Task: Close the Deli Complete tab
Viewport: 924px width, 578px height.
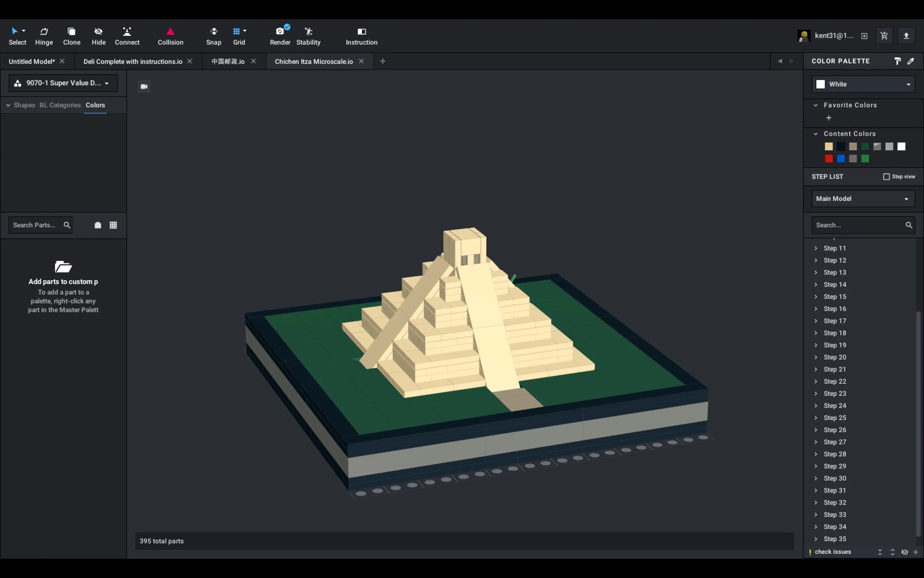Action: (190, 61)
